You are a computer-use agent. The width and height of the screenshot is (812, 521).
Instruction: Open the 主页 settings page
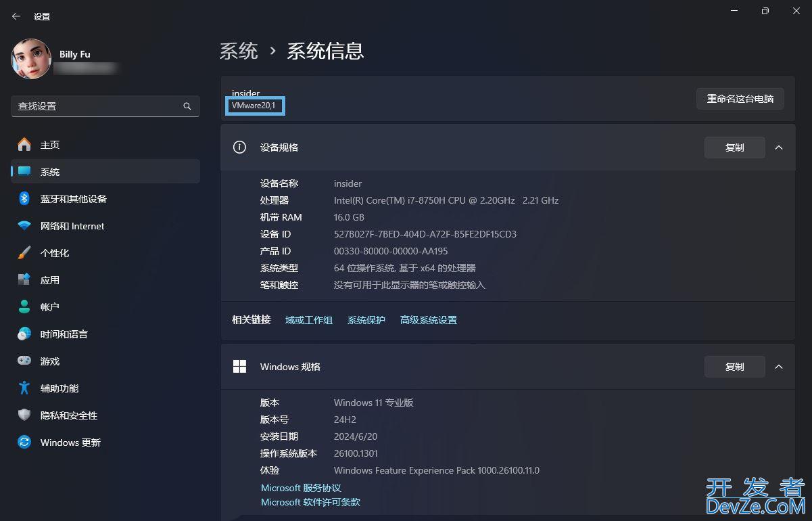[105, 145]
